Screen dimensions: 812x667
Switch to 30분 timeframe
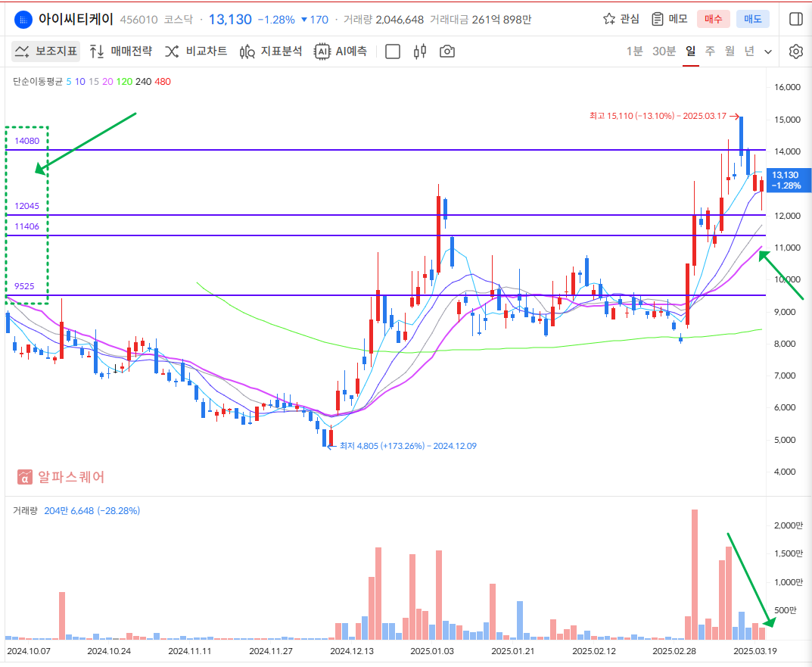point(664,51)
